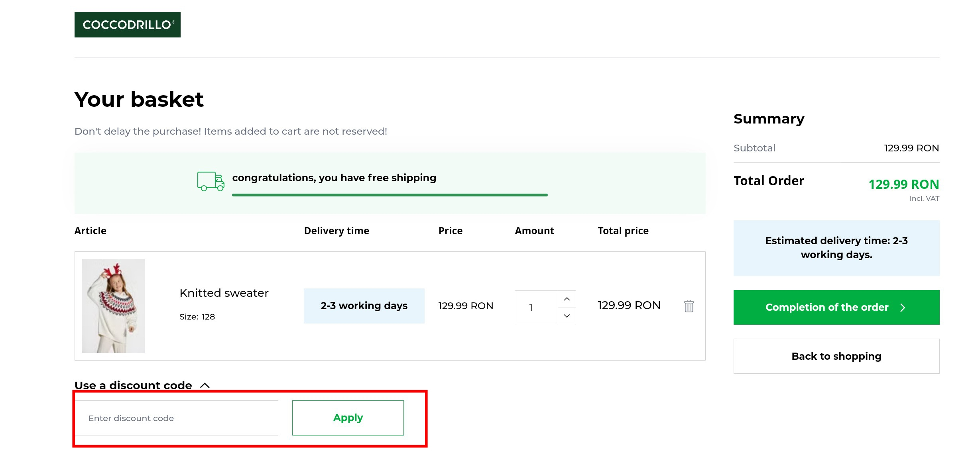
Task: Click the Enter discount code field
Action: coord(176,418)
